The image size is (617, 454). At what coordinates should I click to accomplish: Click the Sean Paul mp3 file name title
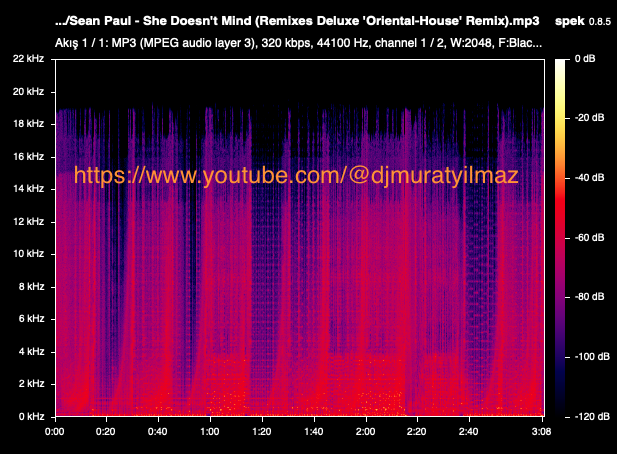pyautogui.click(x=297, y=21)
